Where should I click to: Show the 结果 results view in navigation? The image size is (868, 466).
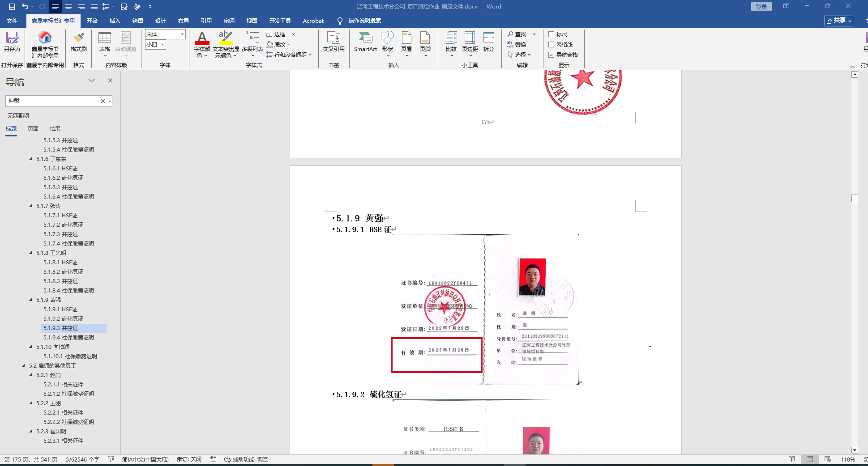[55, 129]
